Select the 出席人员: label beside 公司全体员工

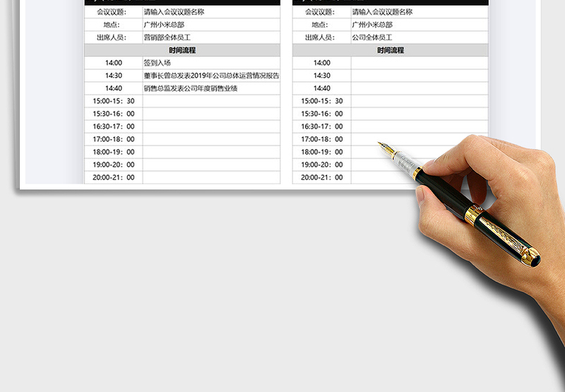tap(320, 37)
